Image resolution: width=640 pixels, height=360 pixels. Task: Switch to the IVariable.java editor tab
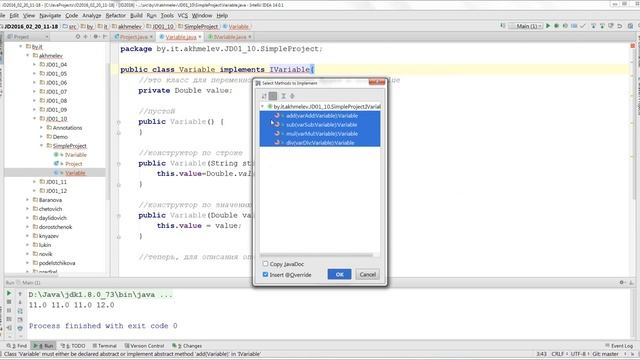click(229, 37)
